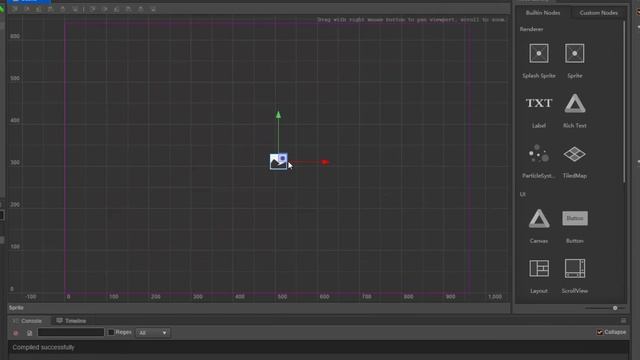This screenshot has width=640, height=360.
Task: Switch to the Custom Nodes tab
Action: (x=599, y=13)
